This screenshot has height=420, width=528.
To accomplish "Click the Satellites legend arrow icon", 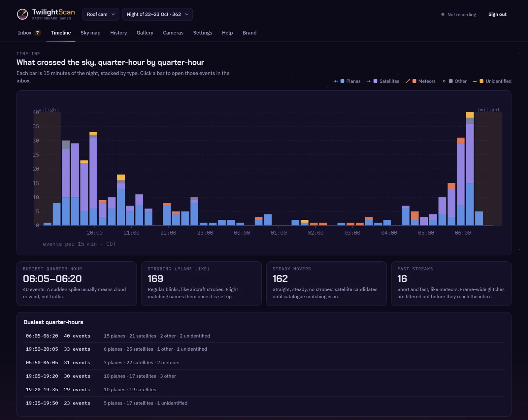I will 369,81.
